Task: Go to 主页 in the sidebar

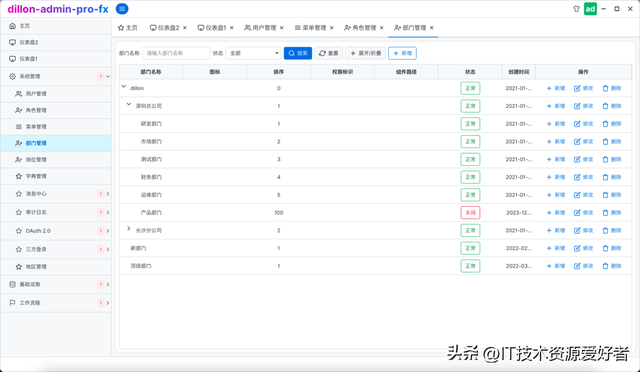Action: 56,26
